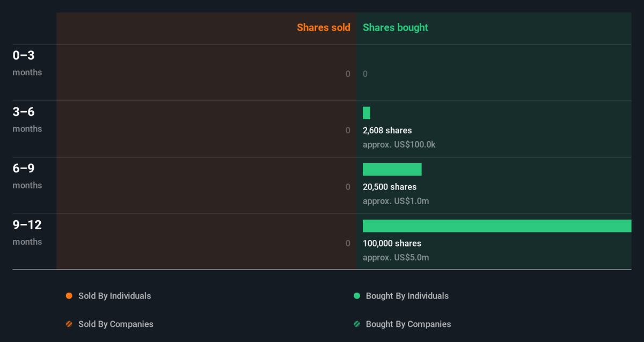The image size is (644, 342).
Task: Click the approx. US$5.0m value text
Action: pyautogui.click(x=396, y=258)
